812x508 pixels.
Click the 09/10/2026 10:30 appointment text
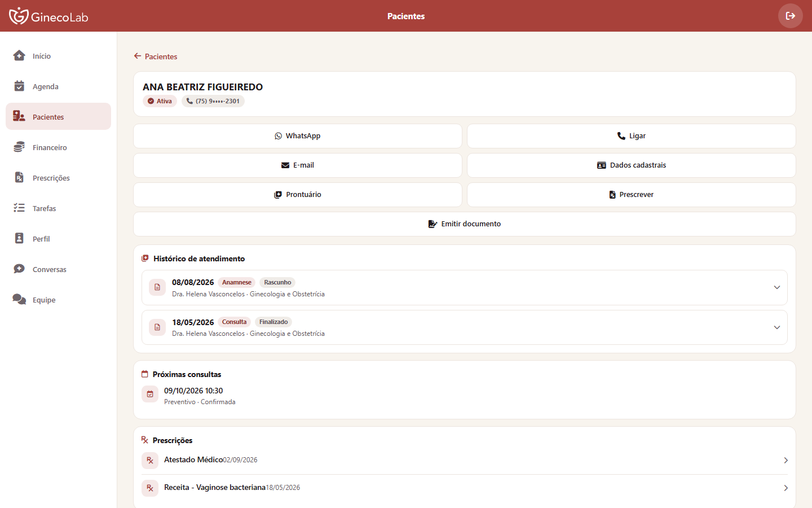click(x=193, y=391)
